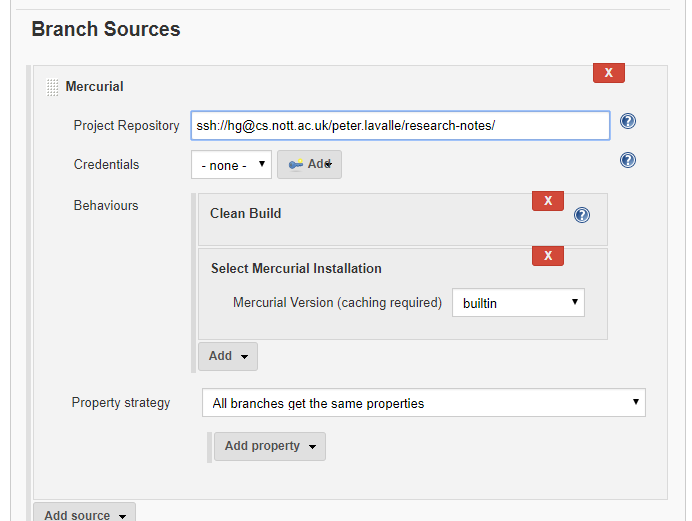Click the Clean Build label
The image size is (692, 521).
pyautogui.click(x=245, y=214)
